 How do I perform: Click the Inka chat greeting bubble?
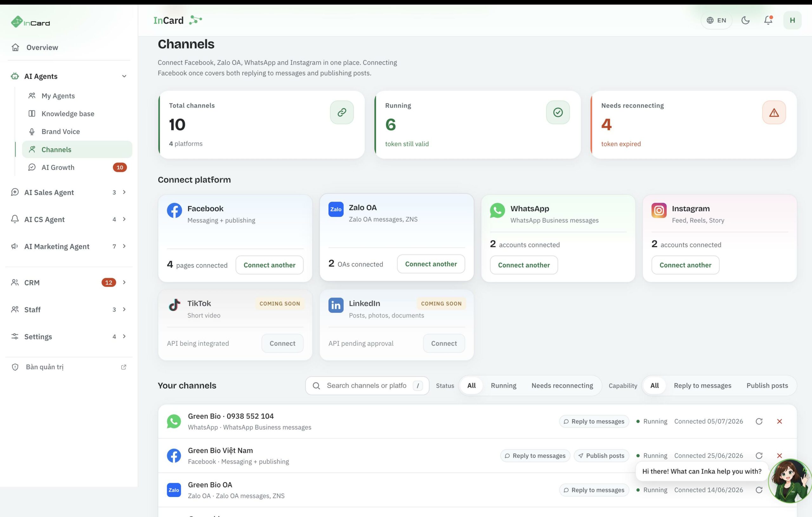tap(701, 471)
